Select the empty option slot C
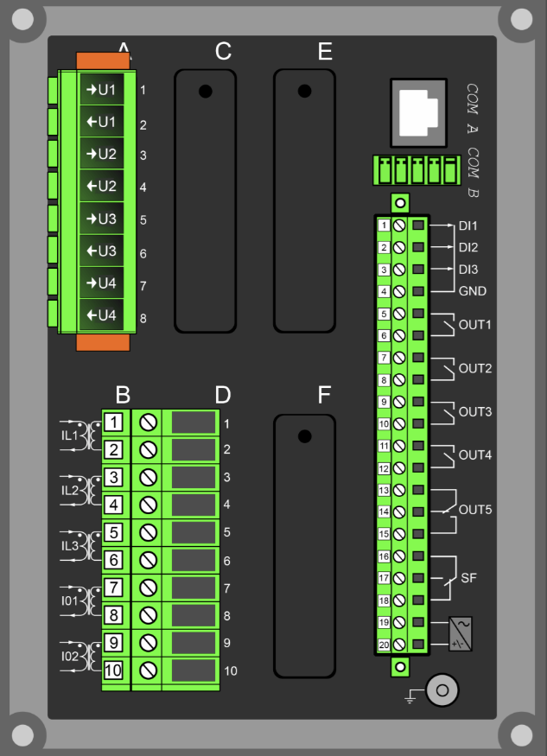Viewport: 547px width, 756px height. 206,201
